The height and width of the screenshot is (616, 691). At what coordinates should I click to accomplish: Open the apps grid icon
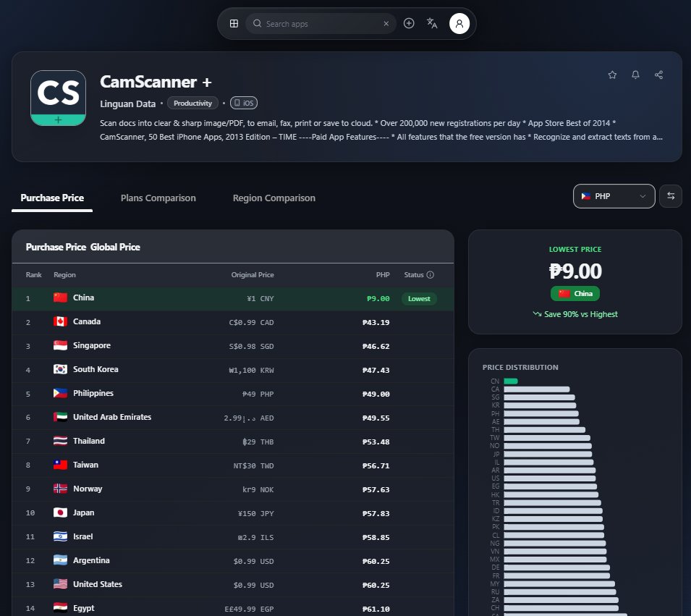tap(234, 23)
